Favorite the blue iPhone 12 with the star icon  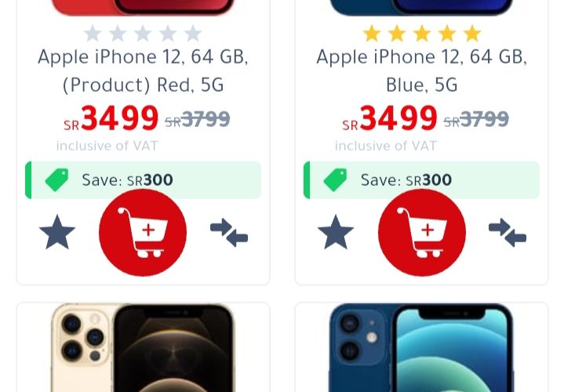tap(336, 232)
